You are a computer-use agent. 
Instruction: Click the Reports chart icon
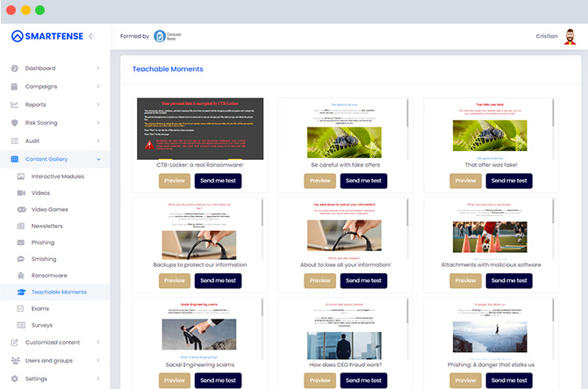(15, 104)
